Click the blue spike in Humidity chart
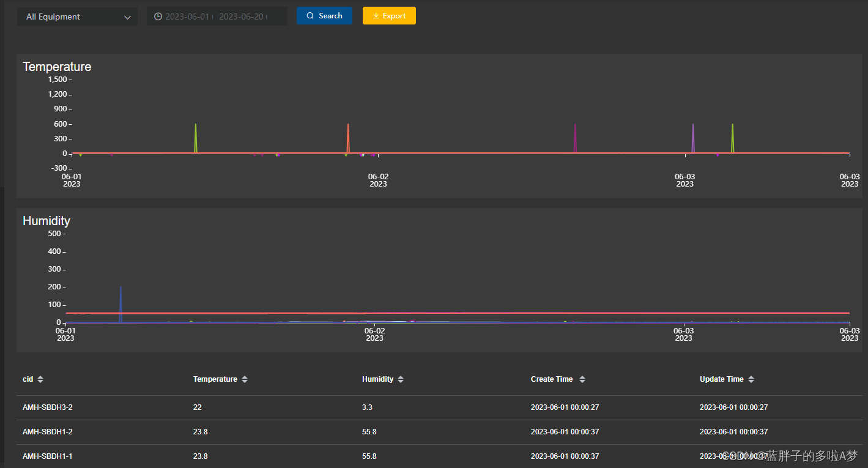 tap(121, 304)
